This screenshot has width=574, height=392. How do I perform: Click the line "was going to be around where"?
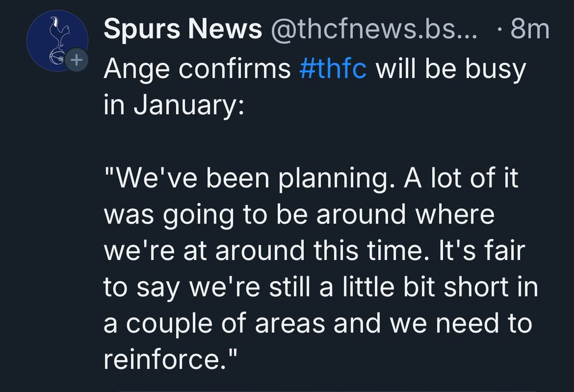(x=298, y=216)
